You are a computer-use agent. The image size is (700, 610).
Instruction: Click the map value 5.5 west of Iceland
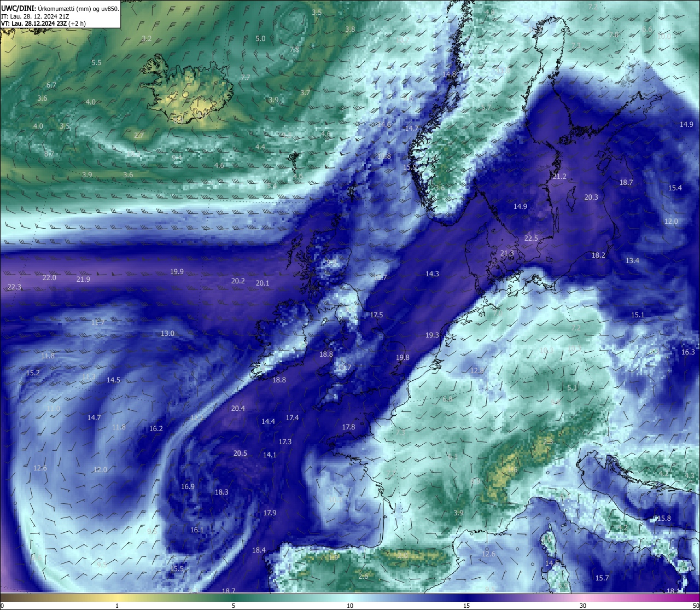pos(96,63)
